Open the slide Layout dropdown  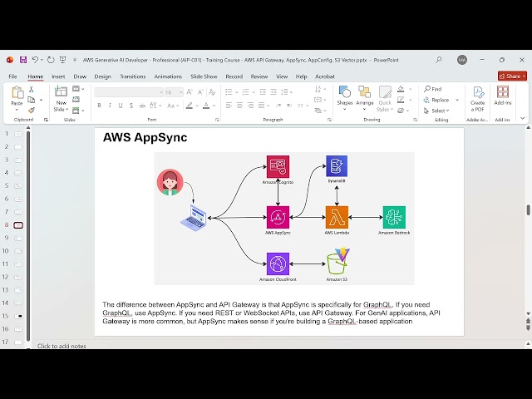click(x=78, y=89)
